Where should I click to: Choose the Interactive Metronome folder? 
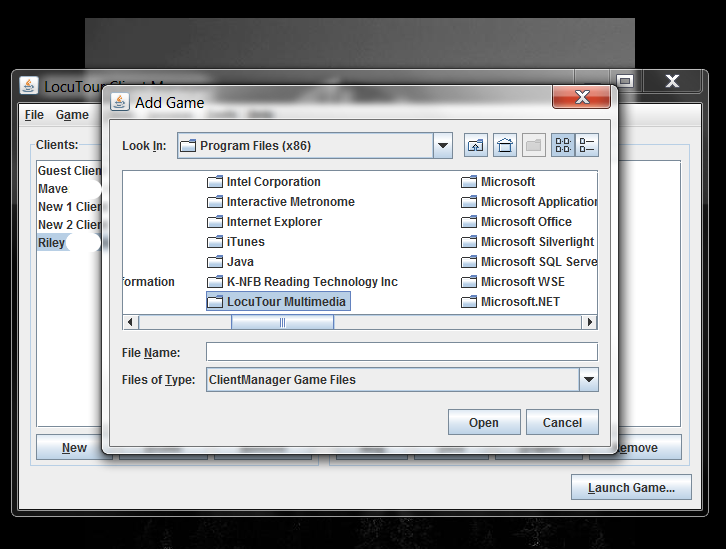(x=290, y=202)
